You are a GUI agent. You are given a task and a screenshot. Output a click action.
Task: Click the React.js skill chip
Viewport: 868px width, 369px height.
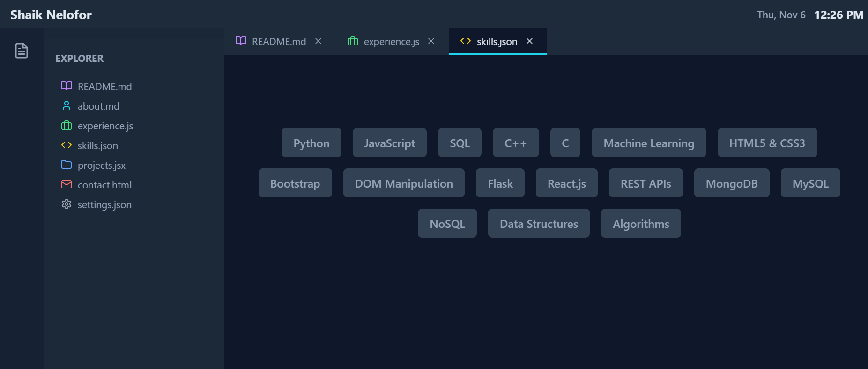[567, 183]
